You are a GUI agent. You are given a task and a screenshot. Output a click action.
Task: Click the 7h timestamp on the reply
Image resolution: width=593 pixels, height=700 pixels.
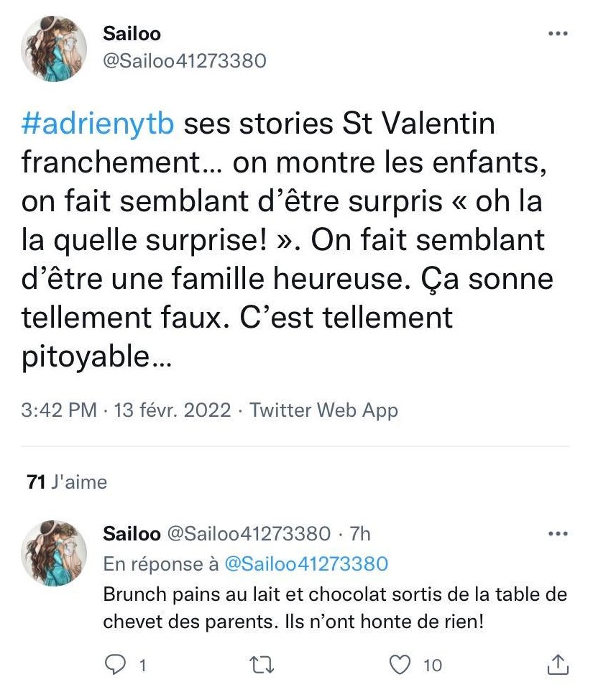click(359, 533)
